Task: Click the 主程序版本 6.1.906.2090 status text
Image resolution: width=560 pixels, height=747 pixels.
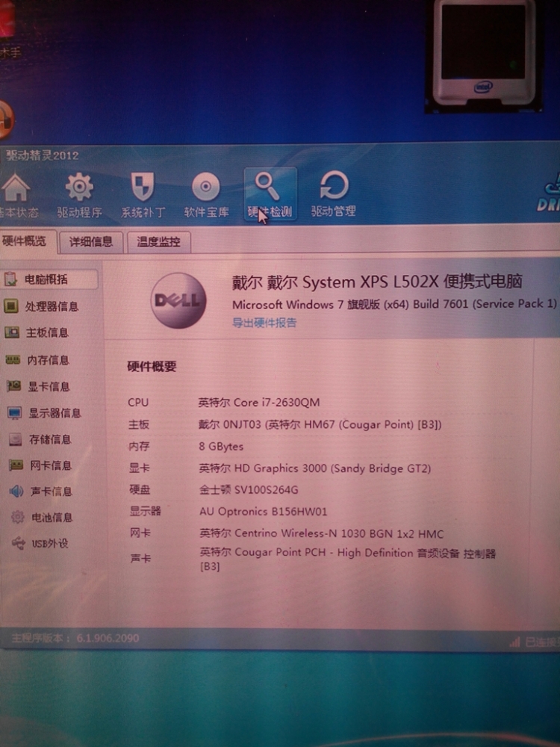Action: click(x=75, y=638)
